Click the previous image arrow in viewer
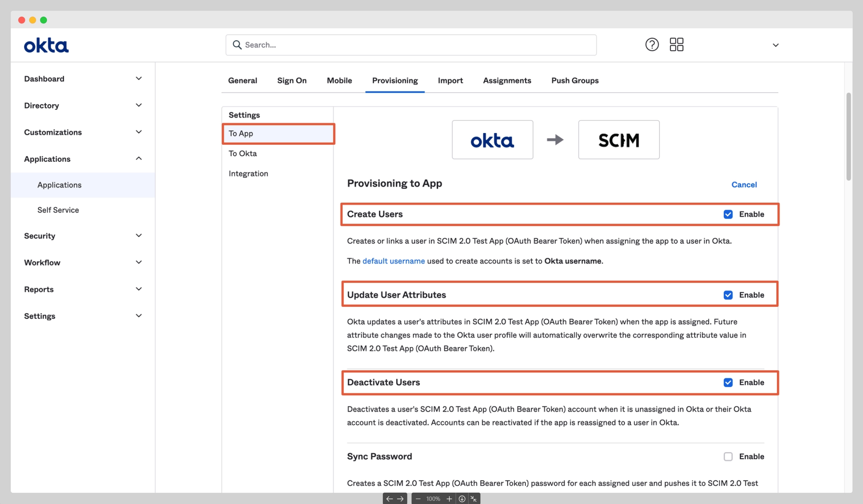The height and width of the screenshot is (504, 863). pyautogui.click(x=389, y=498)
